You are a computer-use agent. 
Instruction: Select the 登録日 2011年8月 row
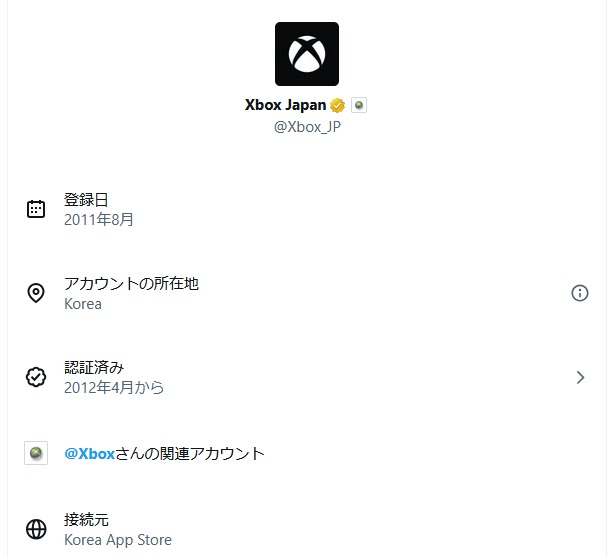click(307, 209)
